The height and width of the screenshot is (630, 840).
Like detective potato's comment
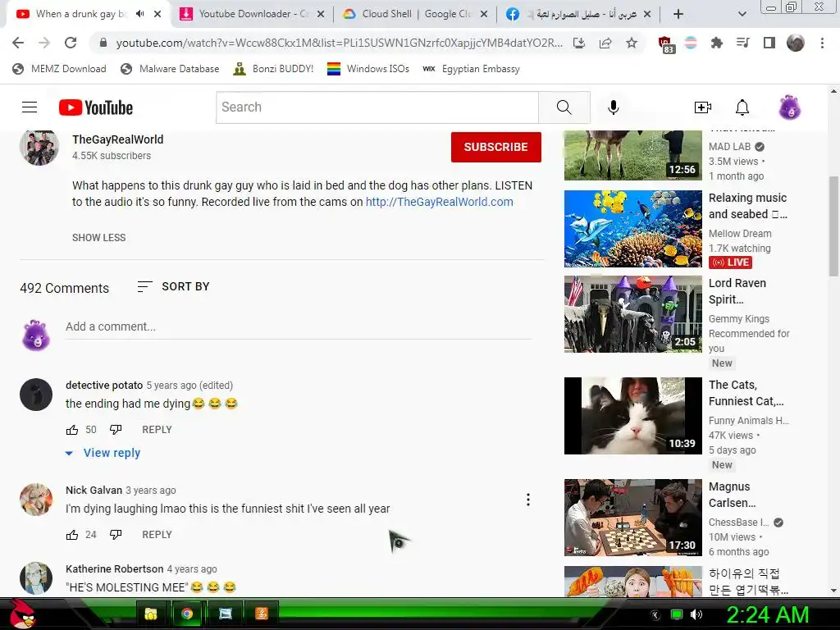72,430
